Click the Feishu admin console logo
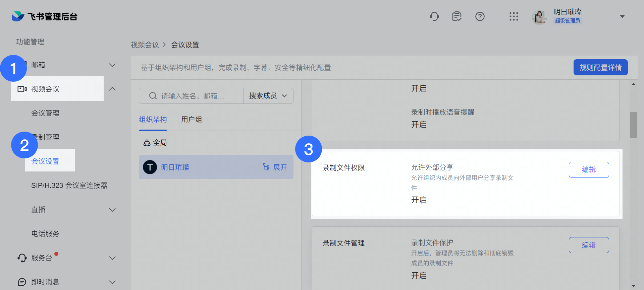 pyautogui.click(x=45, y=16)
